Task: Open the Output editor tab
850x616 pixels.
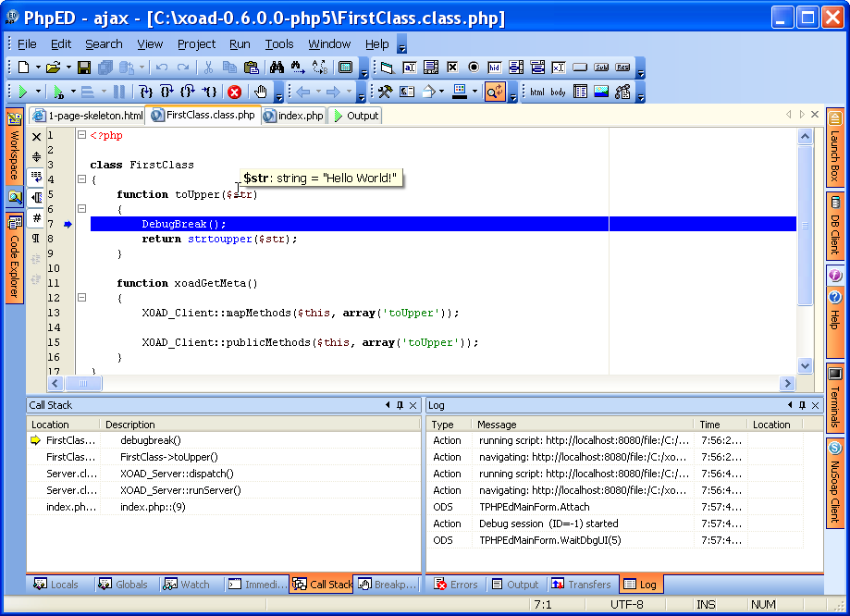Action: tap(355, 116)
